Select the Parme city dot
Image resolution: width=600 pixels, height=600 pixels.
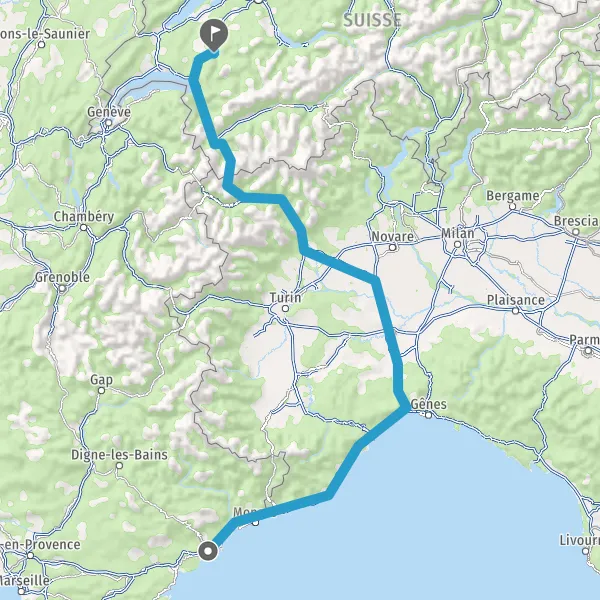(588, 350)
